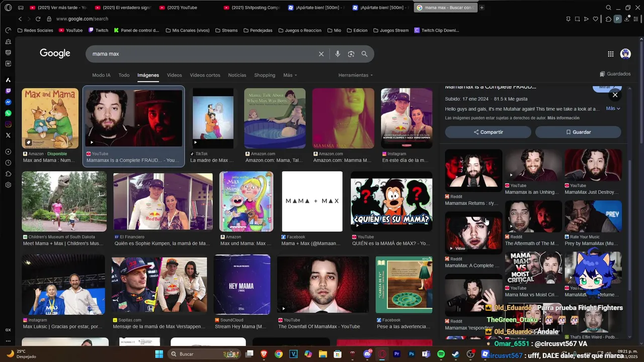This screenshot has width=644, height=362.
Task: Open 'The Downfall Of MamaMax' thumbnail
Action: tap(323, 285)
